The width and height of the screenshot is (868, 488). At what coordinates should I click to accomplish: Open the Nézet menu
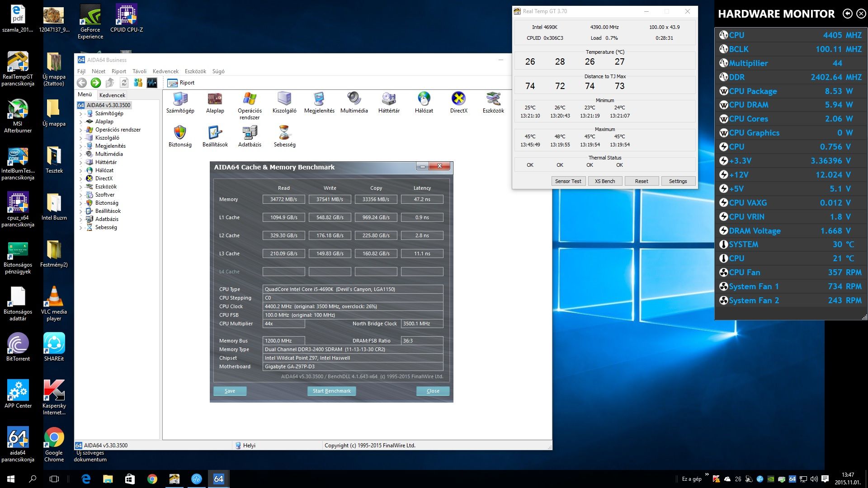point(99,71)
